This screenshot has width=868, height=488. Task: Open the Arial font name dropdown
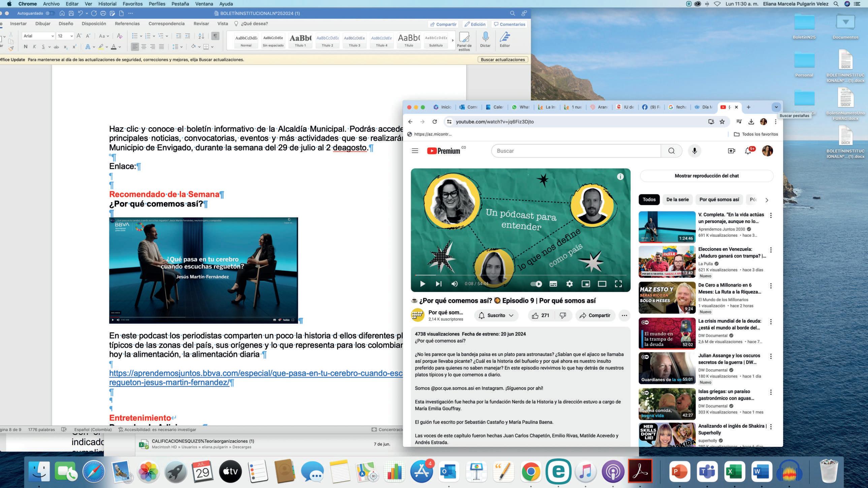coord(53,36)
